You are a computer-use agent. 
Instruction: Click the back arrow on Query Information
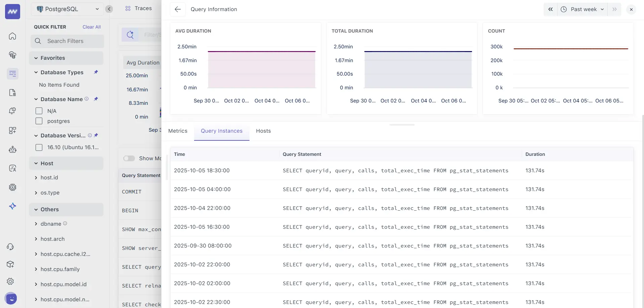[177, 9]
